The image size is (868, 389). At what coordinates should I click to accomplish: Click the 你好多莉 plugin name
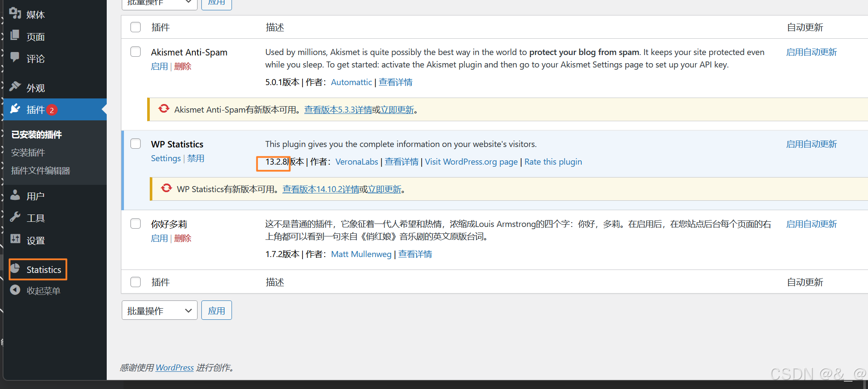click(169, 224)
